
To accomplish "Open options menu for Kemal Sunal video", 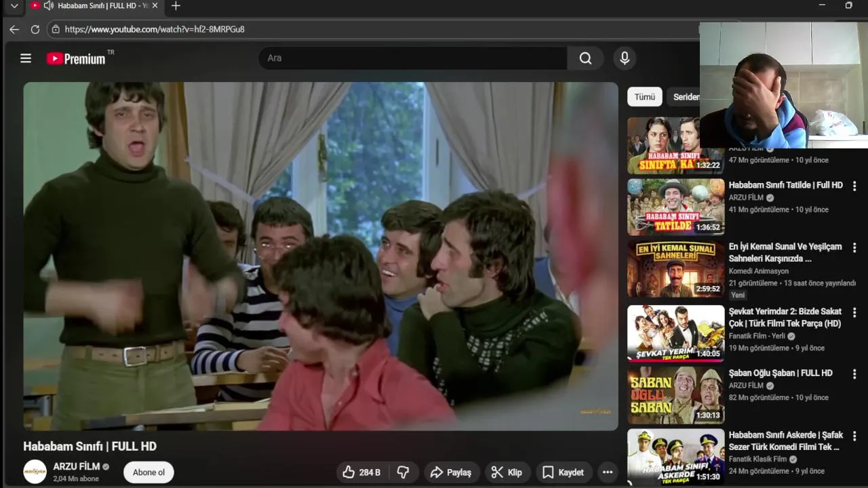I will coord(854,248).
